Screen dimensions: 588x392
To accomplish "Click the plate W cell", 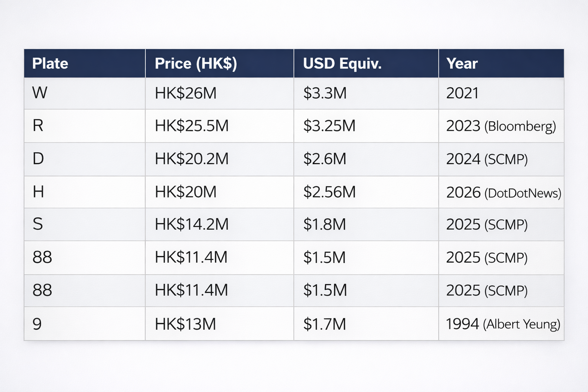I will [x=40, y=93].
